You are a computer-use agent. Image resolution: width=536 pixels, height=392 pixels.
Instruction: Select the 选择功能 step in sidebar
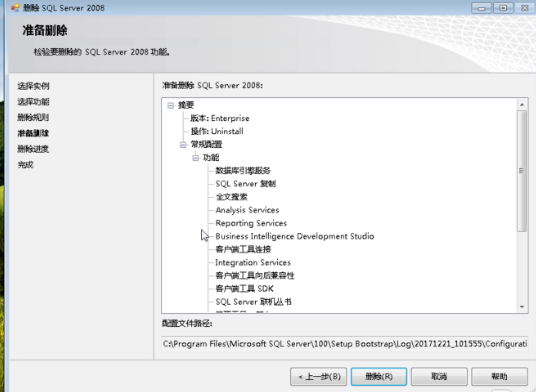tap(33, 102)
